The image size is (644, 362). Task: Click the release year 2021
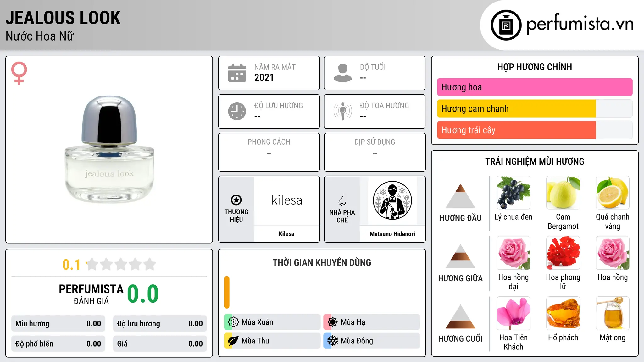coord(264,78)
